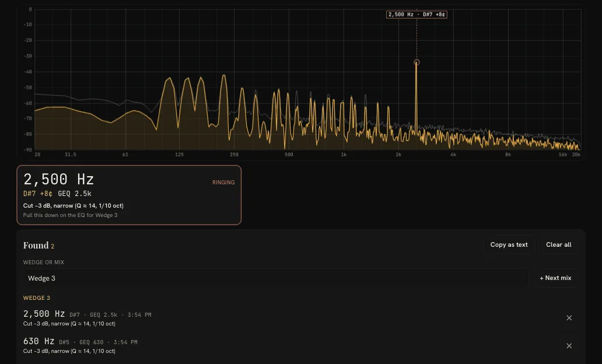Image resolution: width=602 pixels, height=364 pixels.
Task: Remove the 2,500 Hz found entry
Action: pyautogui.click(x=569, y=318)
